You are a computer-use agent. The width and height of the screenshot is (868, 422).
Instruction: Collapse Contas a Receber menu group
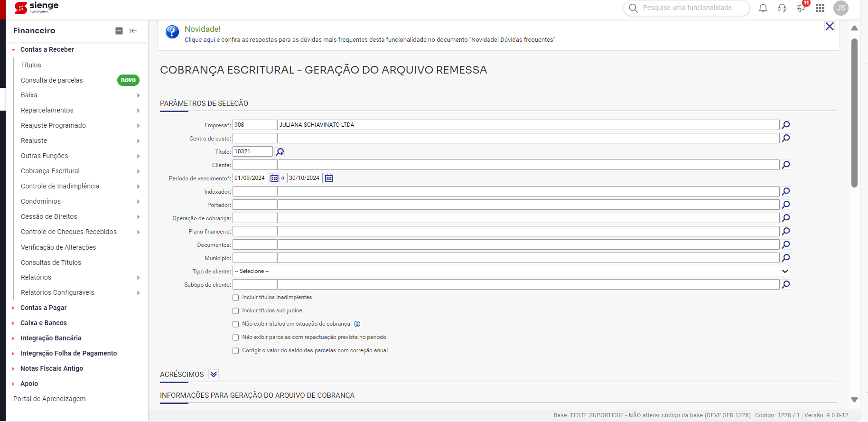(13, 50)
